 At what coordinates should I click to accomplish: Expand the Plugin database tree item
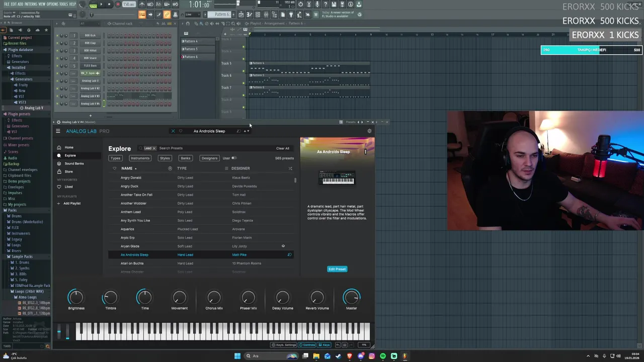[20, 50]
